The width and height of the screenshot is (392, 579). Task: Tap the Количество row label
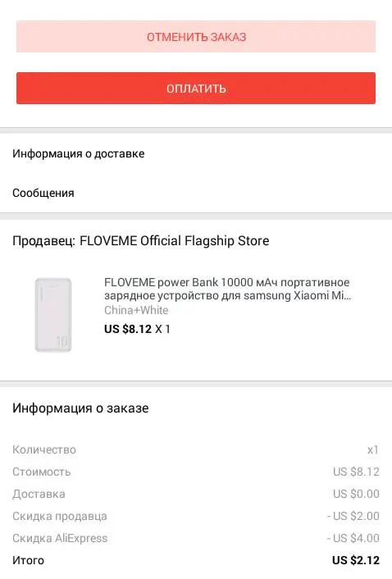coord(44,449)
